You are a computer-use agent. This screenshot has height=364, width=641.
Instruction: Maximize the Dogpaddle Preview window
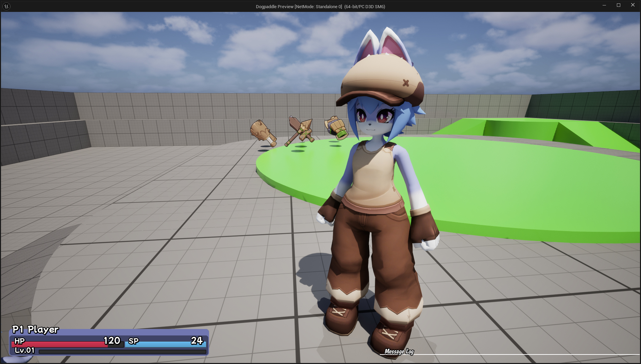point(618,5)
